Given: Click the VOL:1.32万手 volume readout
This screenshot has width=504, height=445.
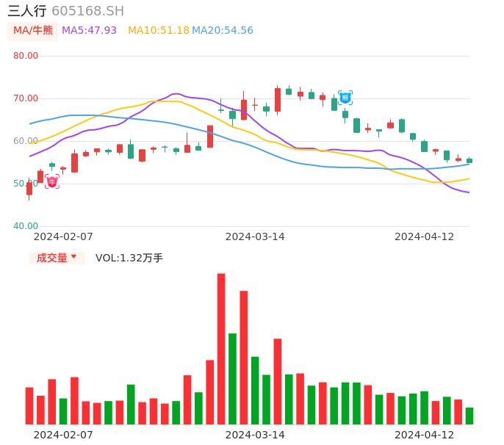Looking at the screenshot, I should pyautogui.click(x=129, y=258).
